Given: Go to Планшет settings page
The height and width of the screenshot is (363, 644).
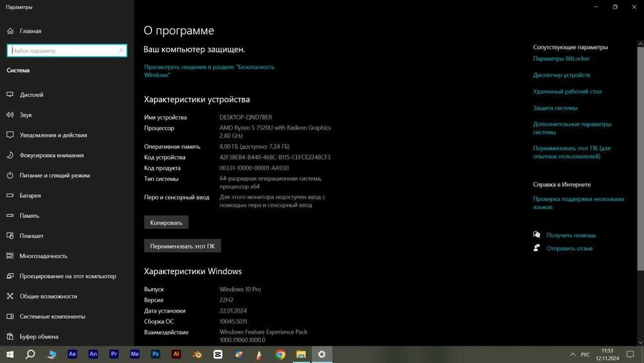Looking at the screenshot, I should click(x=32, y=235).
